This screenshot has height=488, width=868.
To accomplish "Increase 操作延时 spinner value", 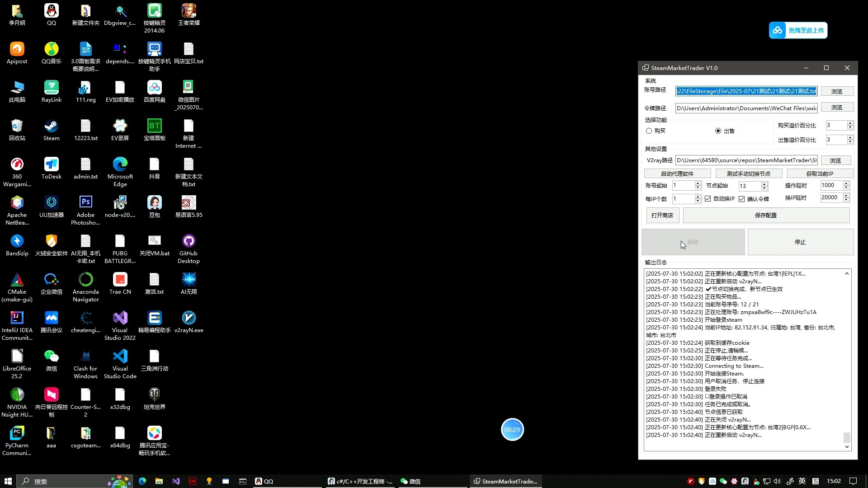I will (x=846, y=183).
